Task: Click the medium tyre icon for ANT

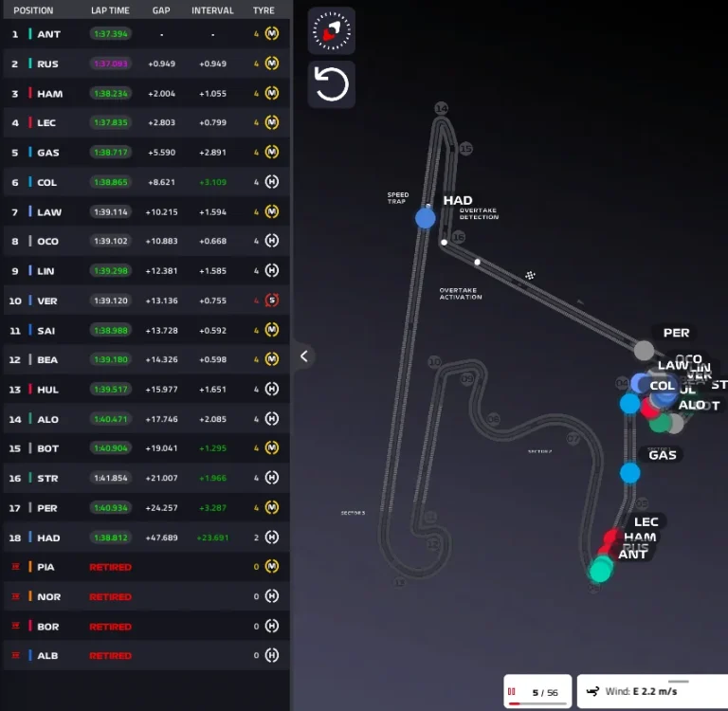Action: point(272,33)
